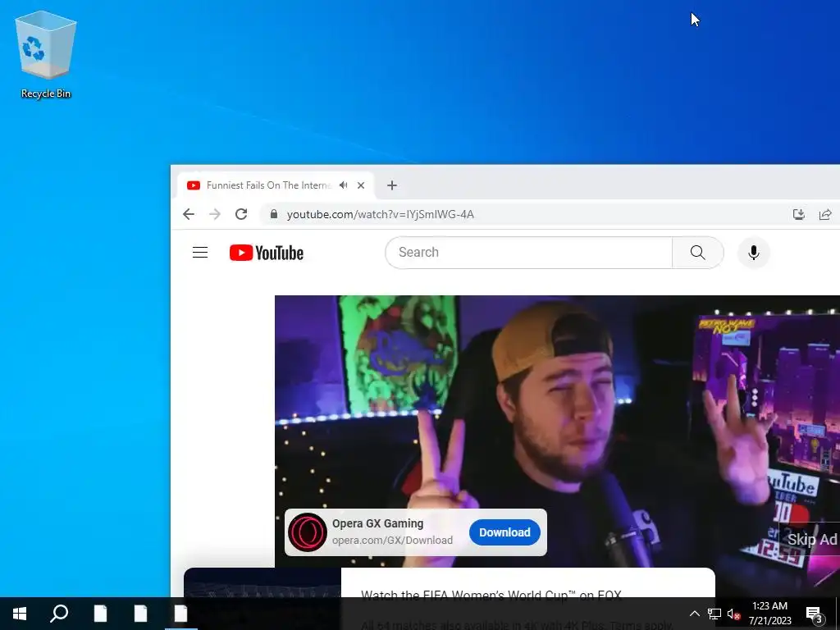Open the notification center with 3 notifications

tap(815, 614)
